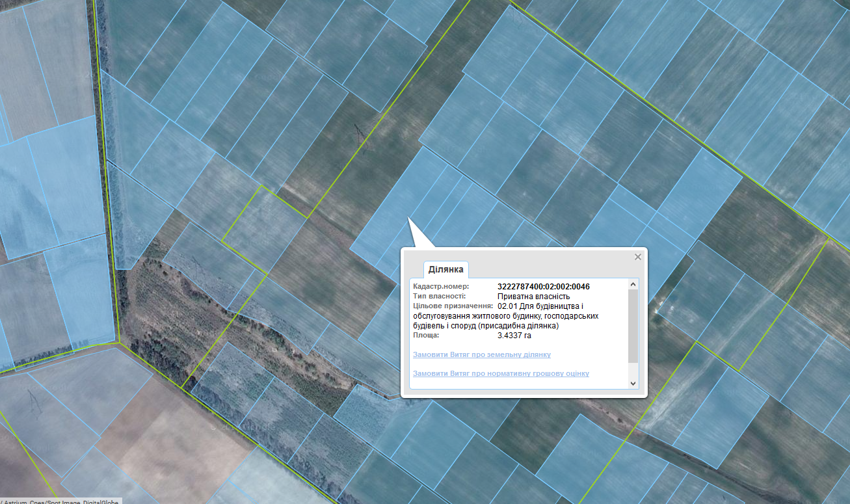Close the parcel info popup

click(x=638, y=257)
